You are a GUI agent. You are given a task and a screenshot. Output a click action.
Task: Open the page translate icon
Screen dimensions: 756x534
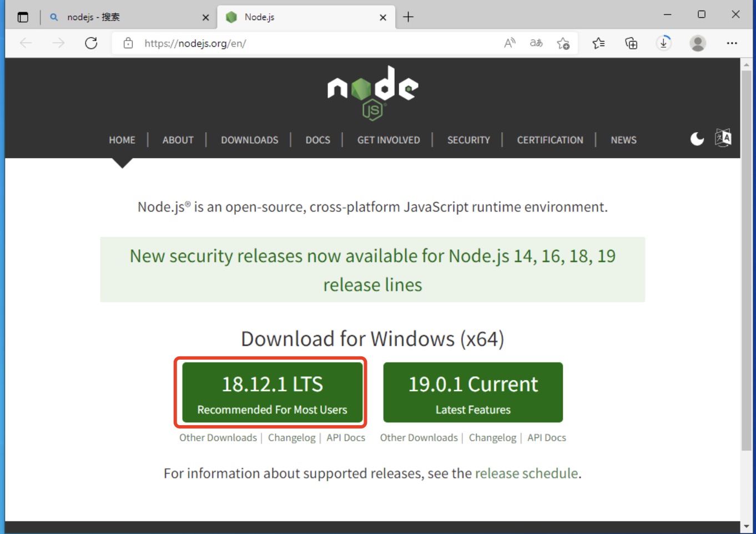[x=536, y=43]
